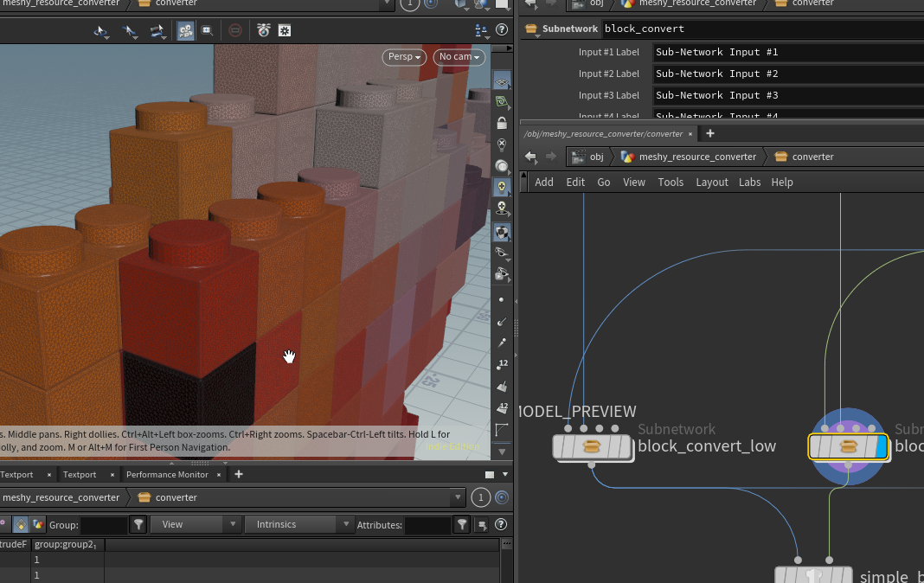Activate the secure selection arrow tool
This screenshot has width=924, height=583.
pos(128,30)
